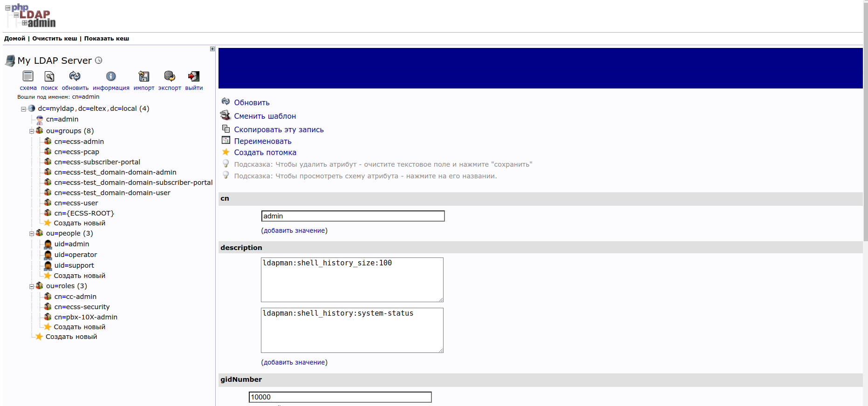The image size is (868, 406).
Task: Click the template icon beside Сменить шаблон
Action: (226, 115)
